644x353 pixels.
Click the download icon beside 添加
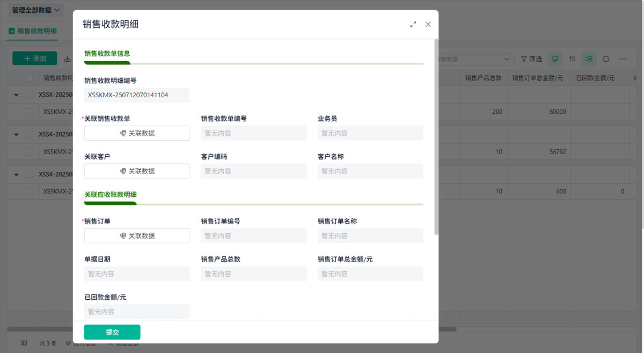coord(68,59)
